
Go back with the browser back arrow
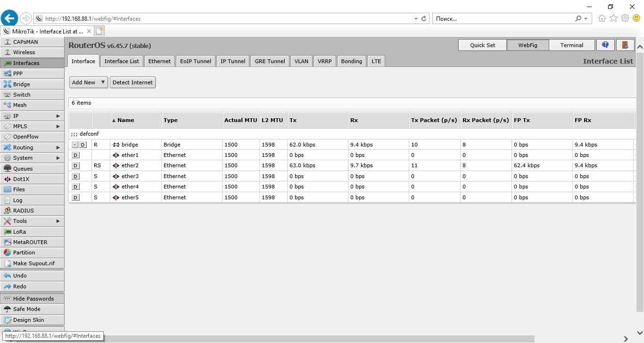(9, 18)
